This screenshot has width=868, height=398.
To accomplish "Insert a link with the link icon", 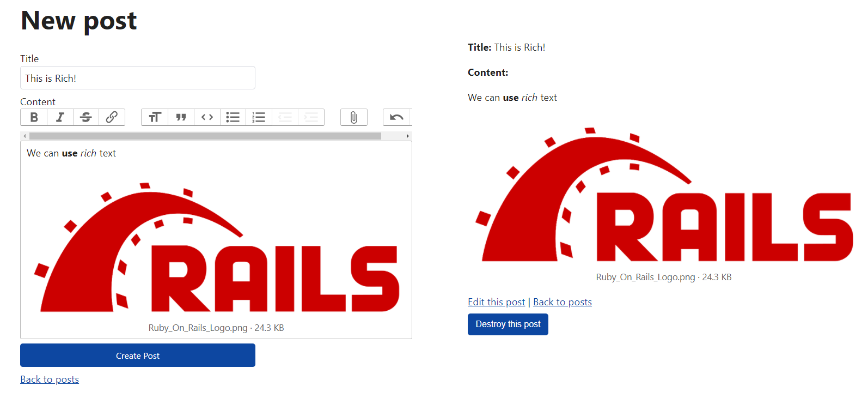I will click(x=112, y=117).
